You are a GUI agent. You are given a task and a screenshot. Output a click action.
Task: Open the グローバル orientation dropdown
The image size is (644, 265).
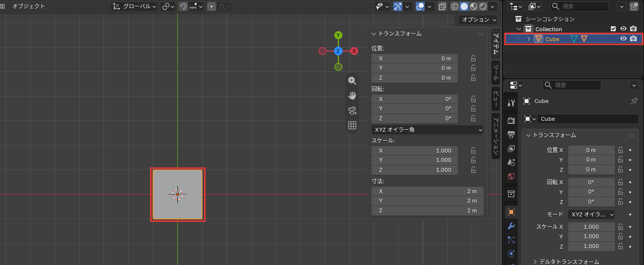[134, 6]
